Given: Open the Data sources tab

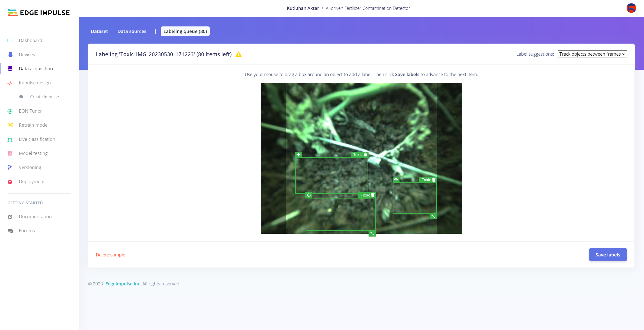Looking at the screenshot, I should tap(132, 31).
